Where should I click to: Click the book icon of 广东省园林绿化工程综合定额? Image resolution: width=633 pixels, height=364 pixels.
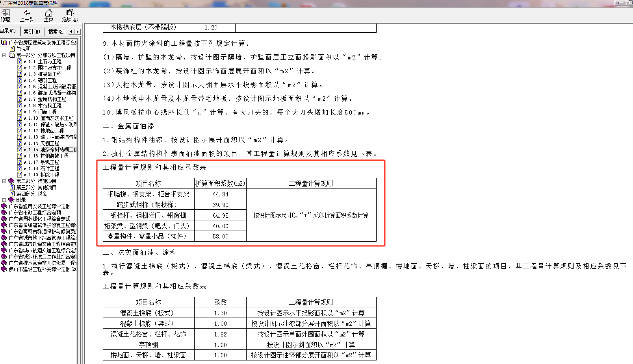pos(4,219)
